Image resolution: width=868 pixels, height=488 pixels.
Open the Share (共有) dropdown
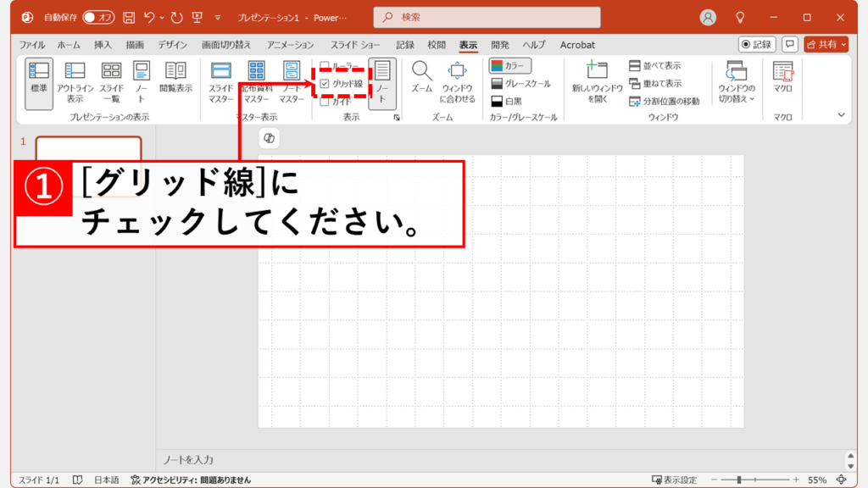(826, 44)
